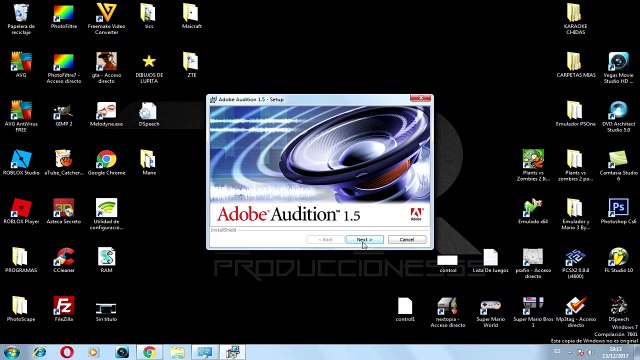
Task: Select DSpeech icon above the clock
Action: (618, 309)
